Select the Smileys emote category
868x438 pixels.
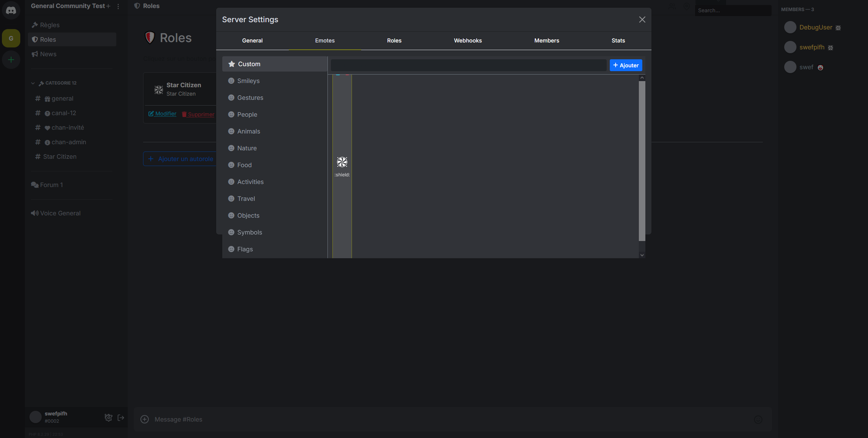tap(248, 81)
